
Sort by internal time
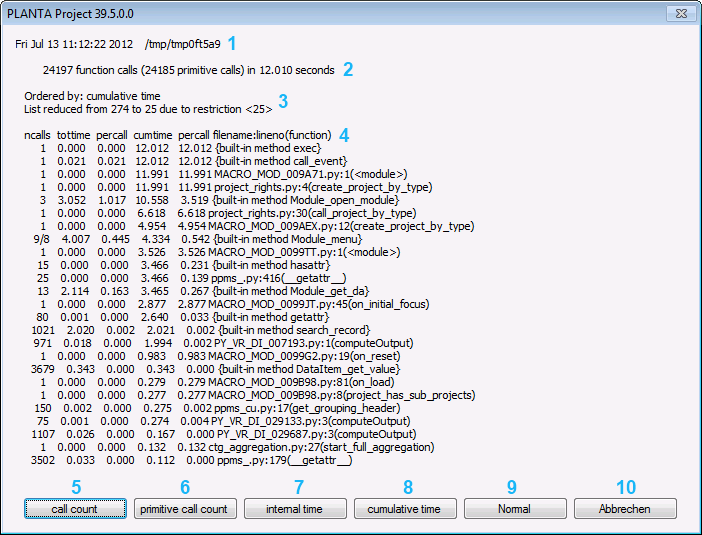point(295,509)
